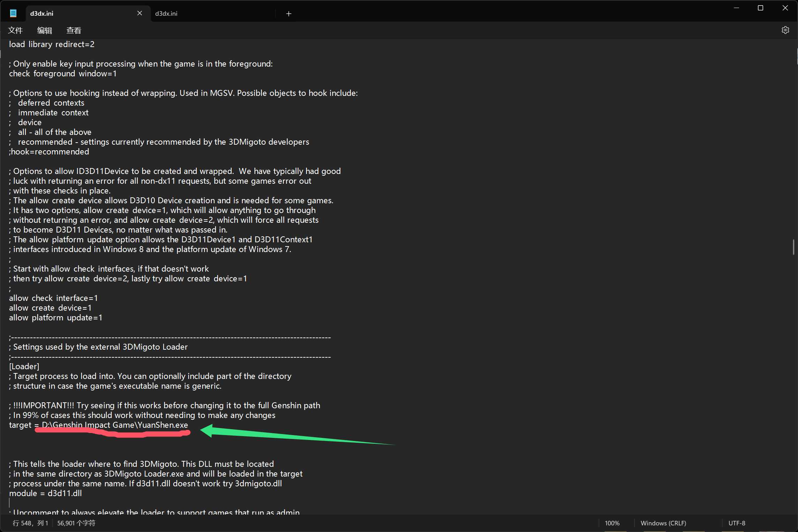Image resolution: width=798 pixels, height=532 pixels.
Task: Close the active d3dx.ini tab
Action: [x=139, y=13]
